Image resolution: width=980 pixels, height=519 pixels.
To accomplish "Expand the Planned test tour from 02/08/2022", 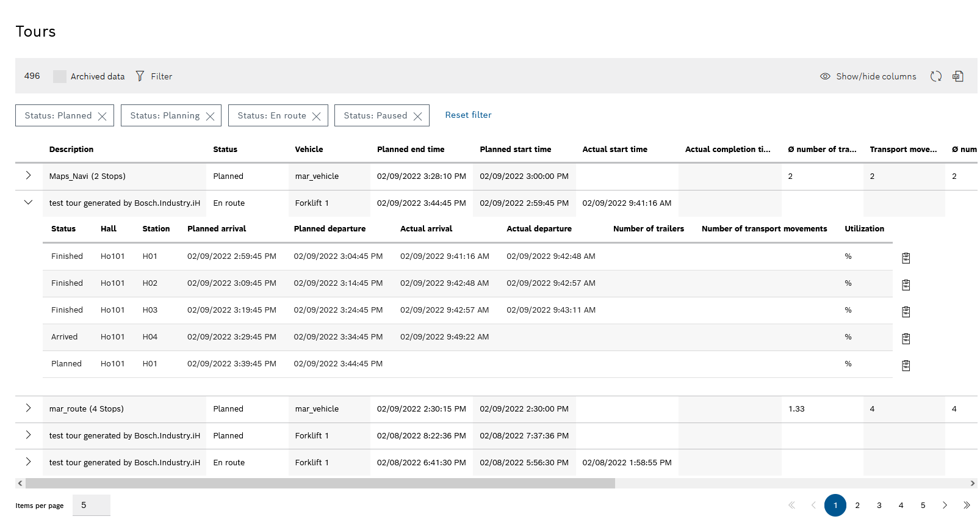I will 28,435.
